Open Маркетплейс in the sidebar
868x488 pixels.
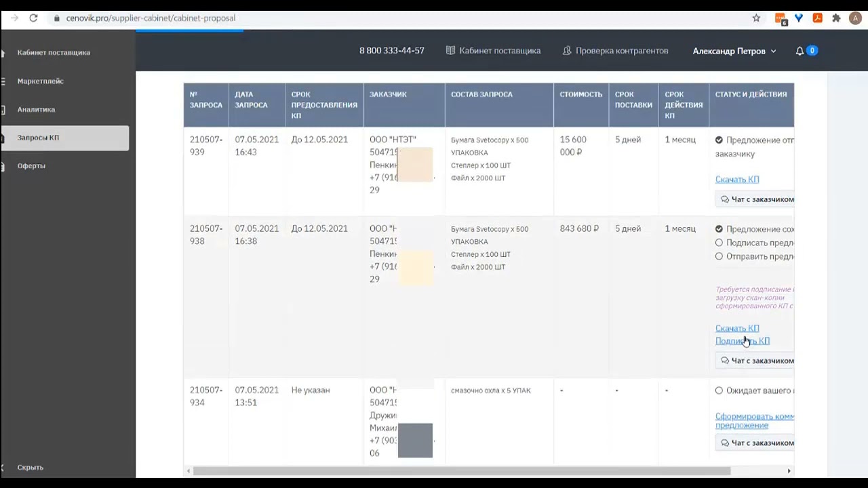pos(41,81)
